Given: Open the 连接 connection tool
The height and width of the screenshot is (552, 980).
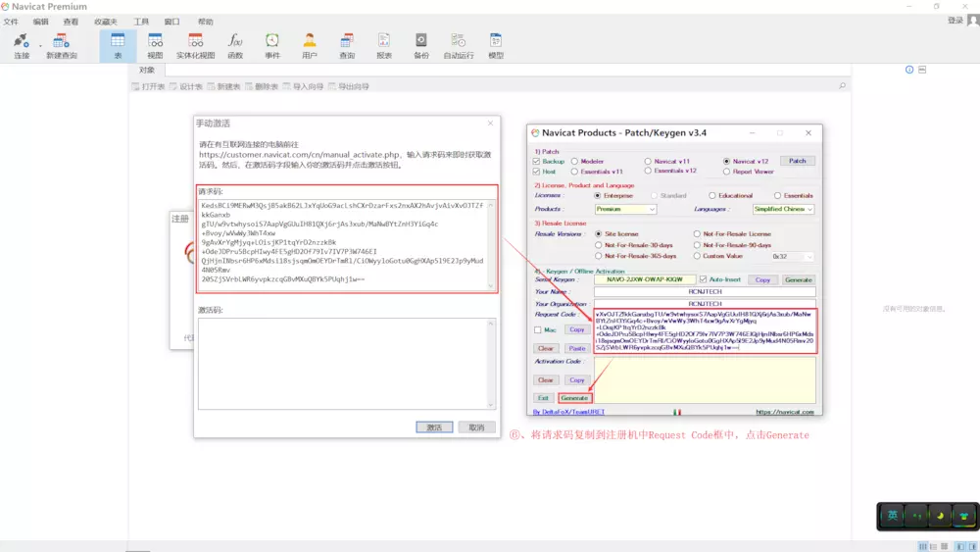Looking at the screenshot, I should coord(22,46).
